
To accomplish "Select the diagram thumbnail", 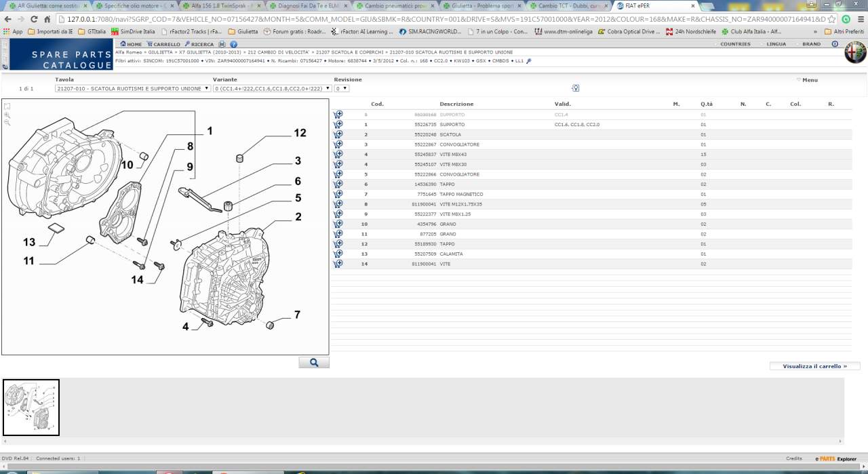I will click(31, 408).
